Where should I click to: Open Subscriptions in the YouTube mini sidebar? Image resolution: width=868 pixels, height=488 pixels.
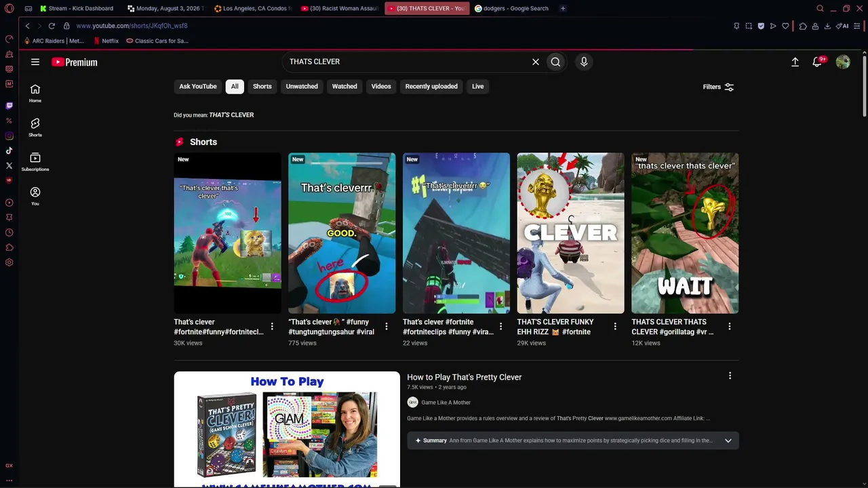tap(35, 161)
